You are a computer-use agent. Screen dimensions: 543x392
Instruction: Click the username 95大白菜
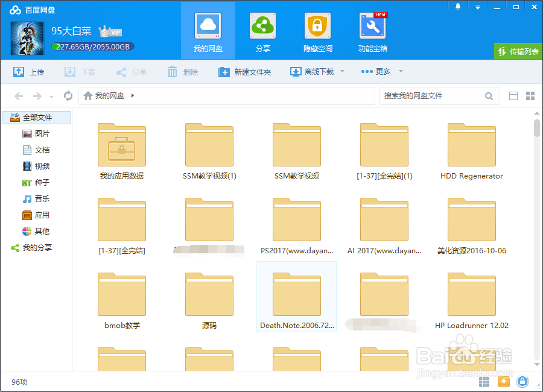(71, 31)
